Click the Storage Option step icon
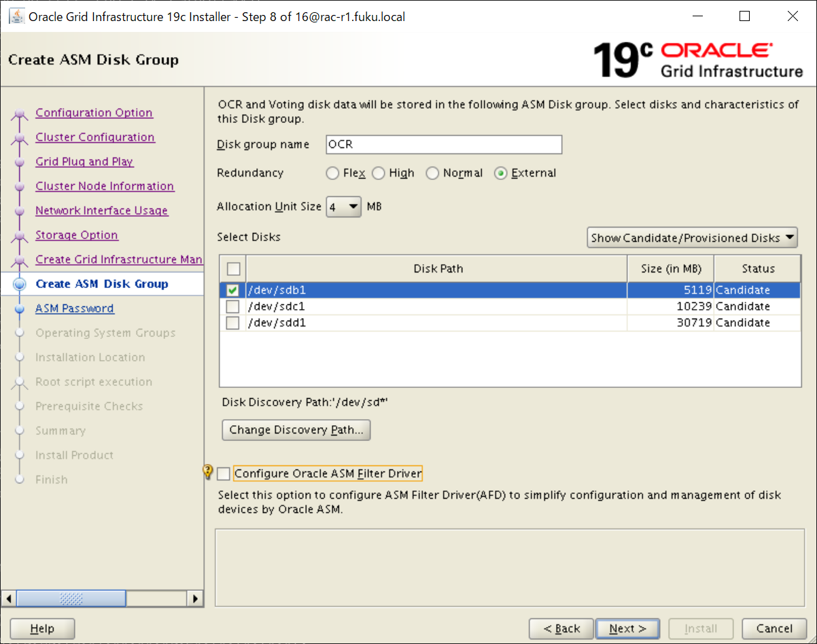 [20, 236]
